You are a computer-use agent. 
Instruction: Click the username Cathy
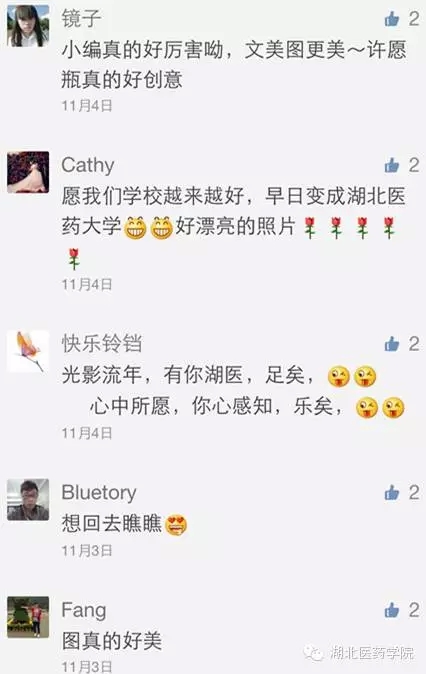click(88, 165)
